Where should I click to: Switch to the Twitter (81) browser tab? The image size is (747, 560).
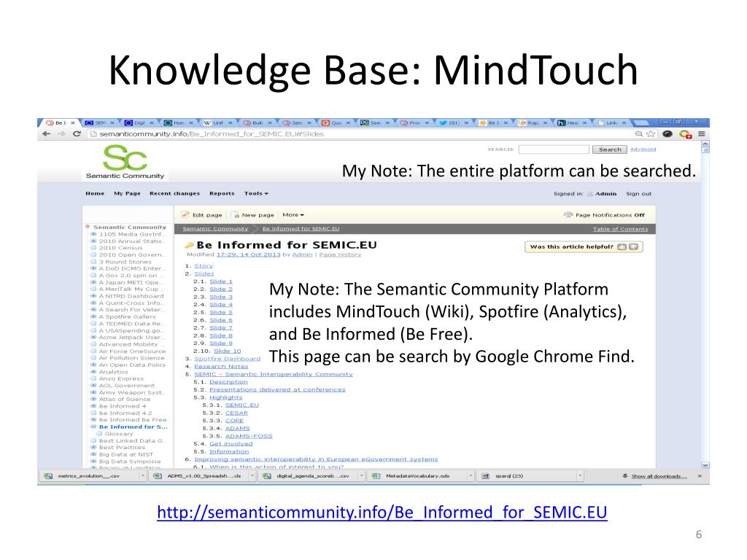click(454, 122)
